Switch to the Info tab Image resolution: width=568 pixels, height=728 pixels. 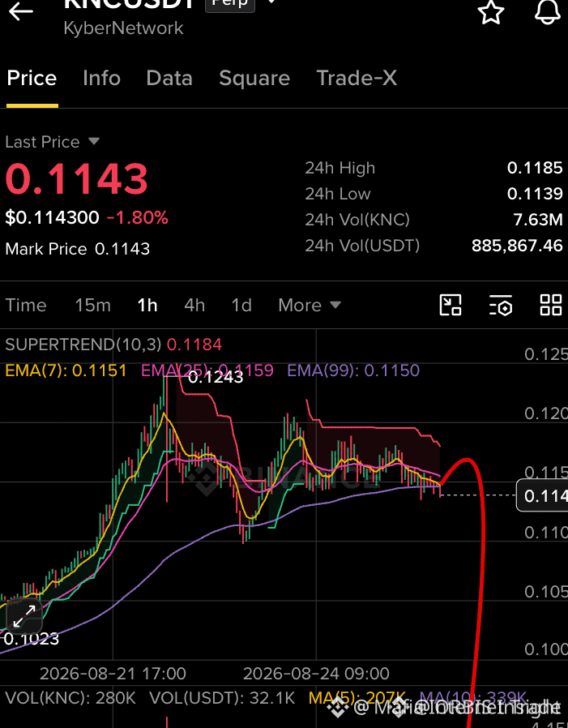(101, 78)
